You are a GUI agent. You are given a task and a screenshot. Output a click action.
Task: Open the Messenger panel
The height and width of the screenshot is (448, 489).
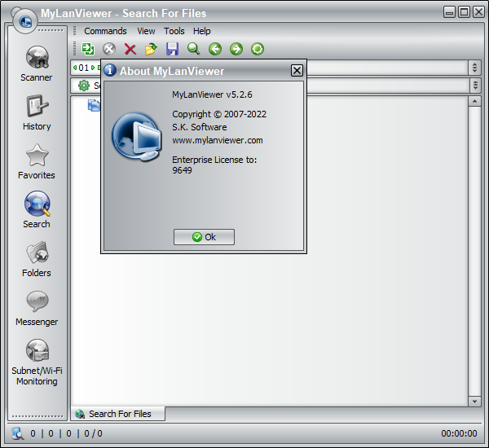[x=37, y=308]
